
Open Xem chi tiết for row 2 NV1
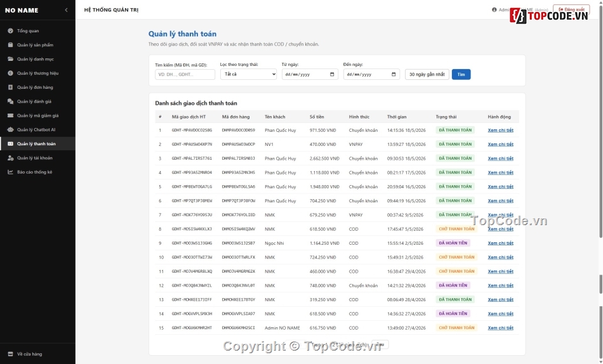tap(500, 145)
